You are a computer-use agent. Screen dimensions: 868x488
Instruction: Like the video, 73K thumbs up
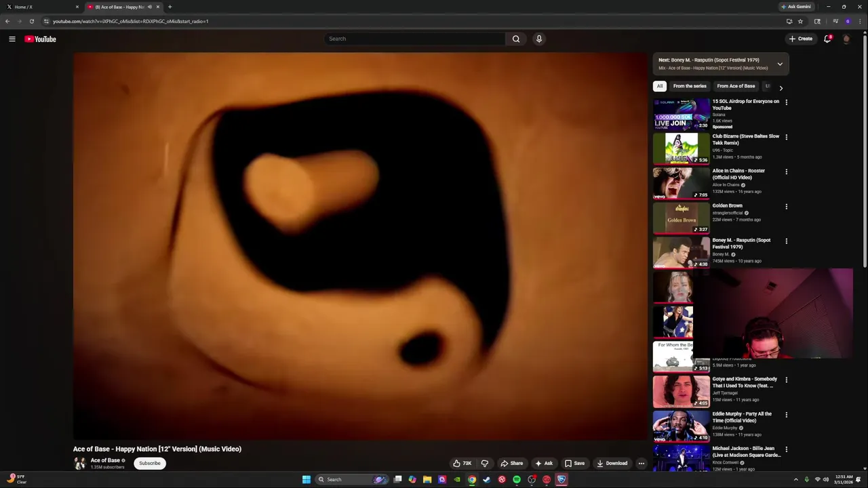point(462,464)
